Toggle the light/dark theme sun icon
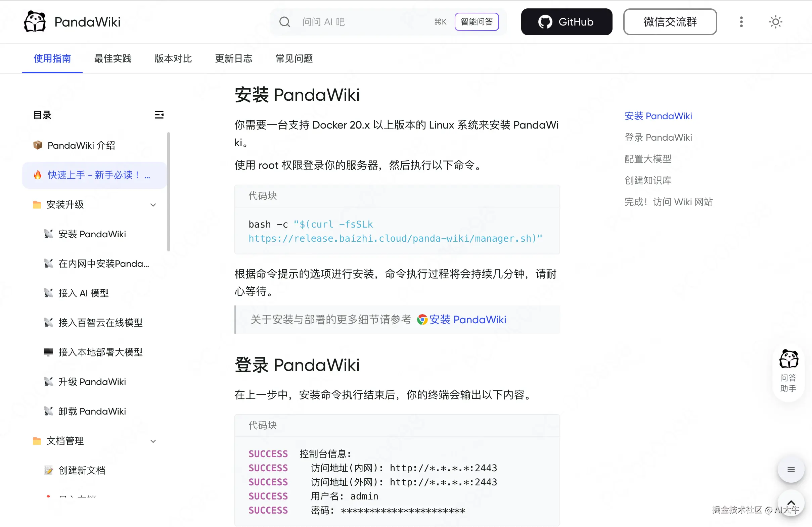The height and width of the screenshot is (527, 812). click(775, 22)
